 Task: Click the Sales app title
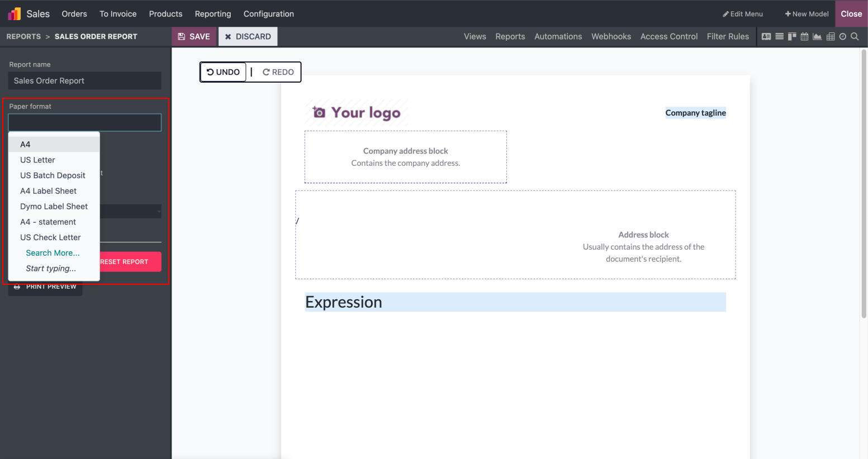tap(38, 14)
